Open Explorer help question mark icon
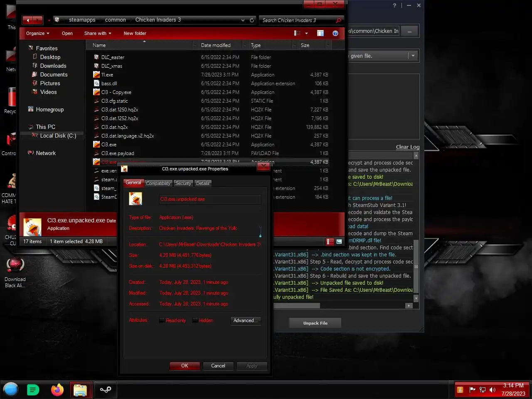The width and height of the screenshot is (532, 399). 335,33
